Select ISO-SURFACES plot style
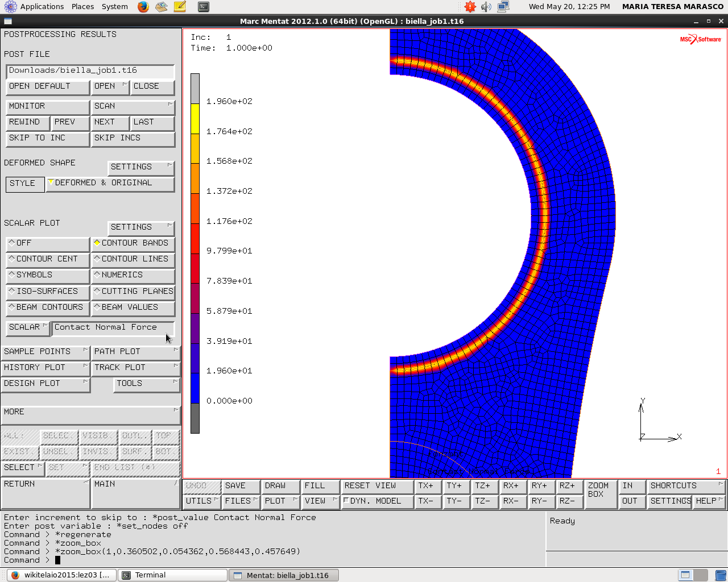This screenshot has width=728, height=582. point(48,292)
